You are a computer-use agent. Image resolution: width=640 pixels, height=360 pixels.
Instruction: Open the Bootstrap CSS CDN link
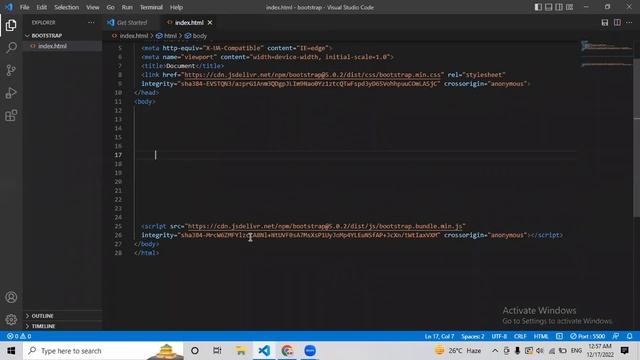click(x=312, y=75)
